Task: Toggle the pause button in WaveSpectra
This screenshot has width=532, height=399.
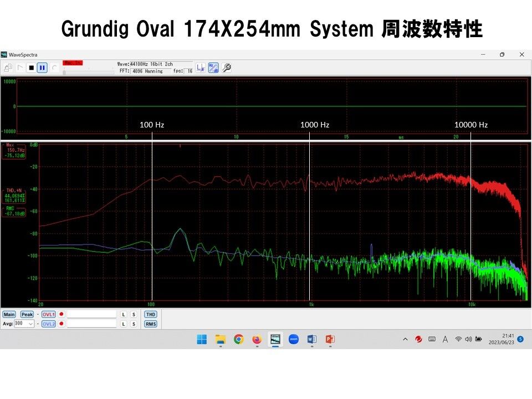Action: 42,68
